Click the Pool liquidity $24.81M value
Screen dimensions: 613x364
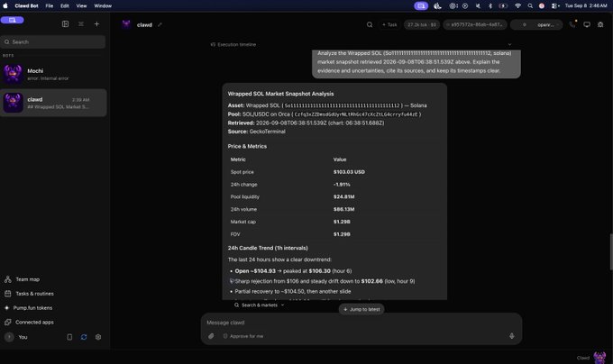343,196
